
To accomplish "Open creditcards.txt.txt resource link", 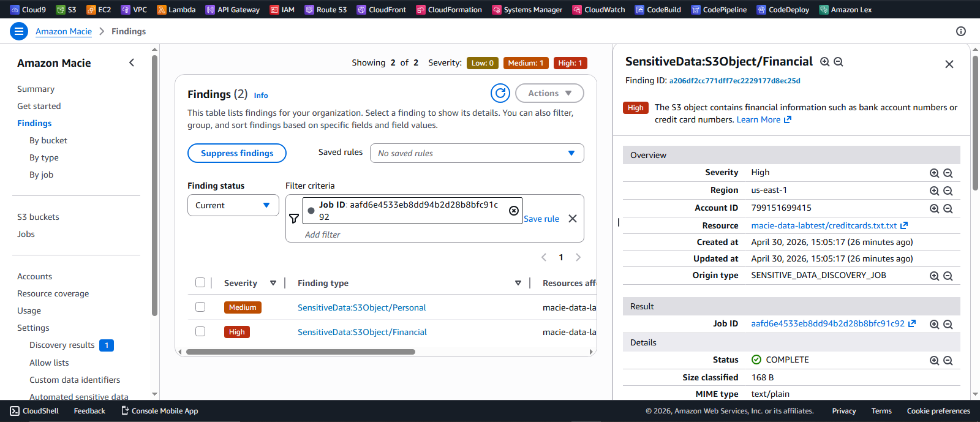I will click(829, 225).
